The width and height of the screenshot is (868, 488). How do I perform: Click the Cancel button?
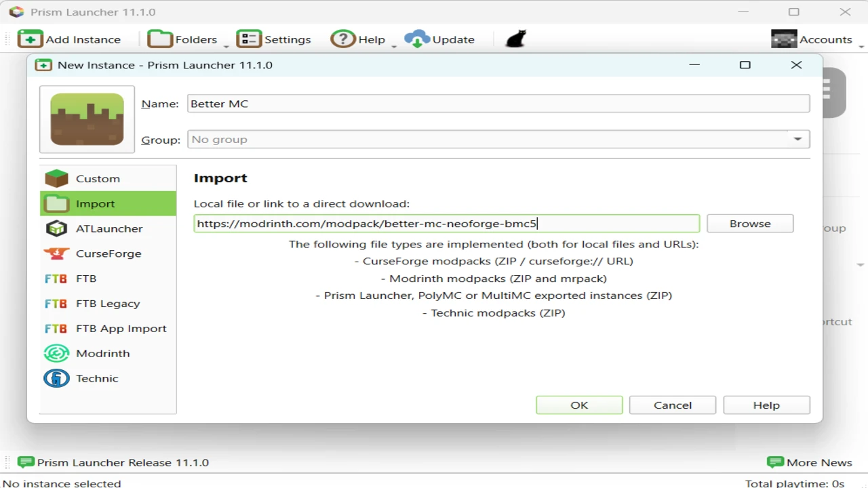pyautogui.click(x=673, y=405)
